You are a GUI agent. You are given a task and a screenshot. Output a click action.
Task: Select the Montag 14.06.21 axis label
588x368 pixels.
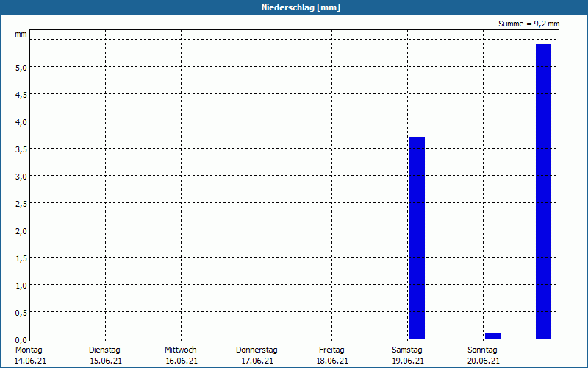30,355
